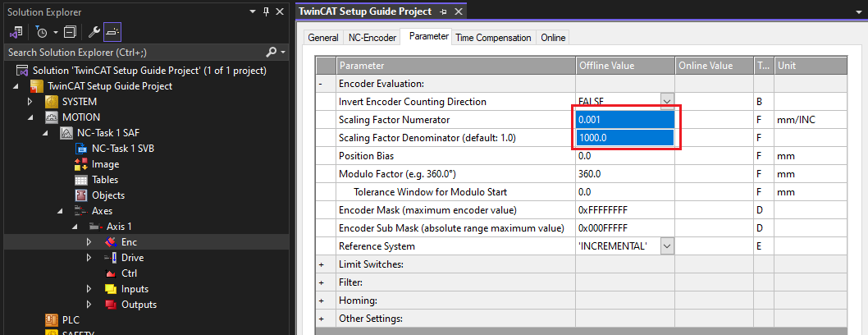
Task: Click the search magnifier icon in Solution Explorer
Action: [272, 52]
